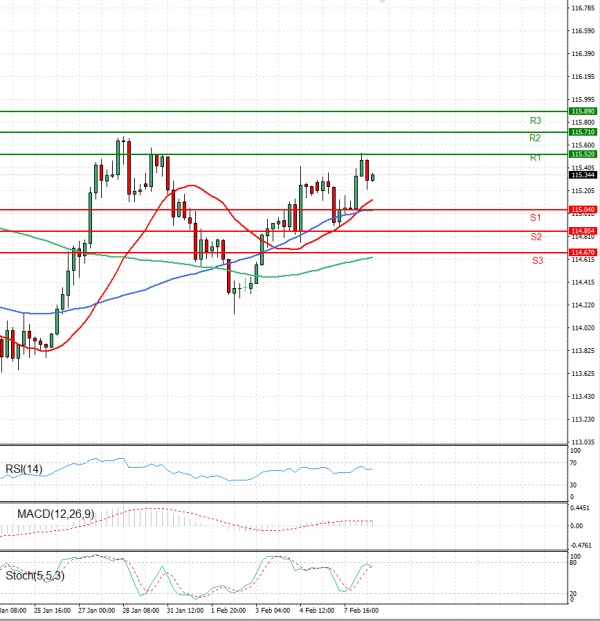Click the Stoch(5,5,3) indicator label
The height and width of the screenshot is (621, 600).
(x=35, y=575)
